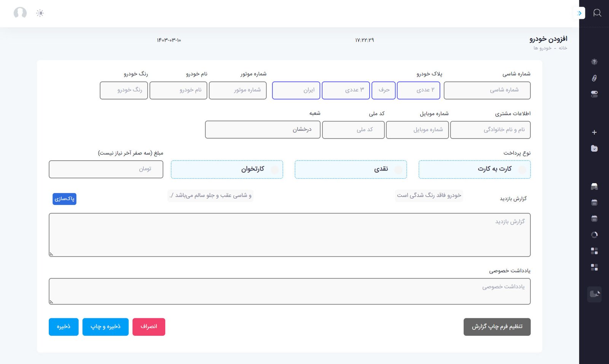Open the pie chart reports sidebar icon
This screenshot has width=609, height=364.
coord(594,235)
